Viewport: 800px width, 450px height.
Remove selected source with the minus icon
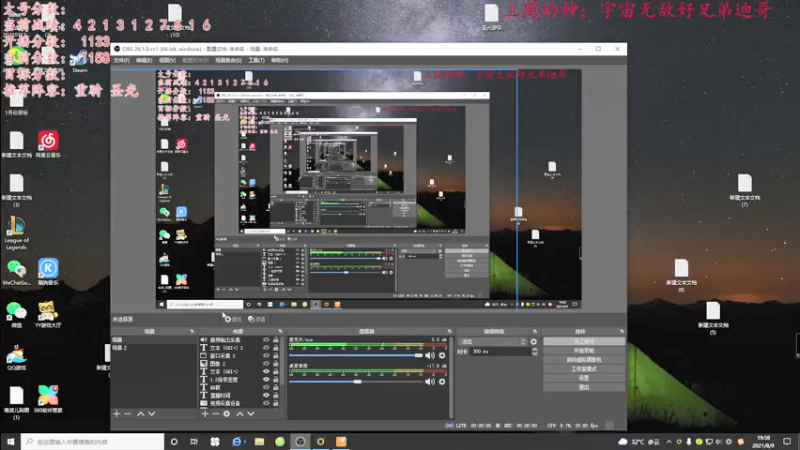pos(216,414)
